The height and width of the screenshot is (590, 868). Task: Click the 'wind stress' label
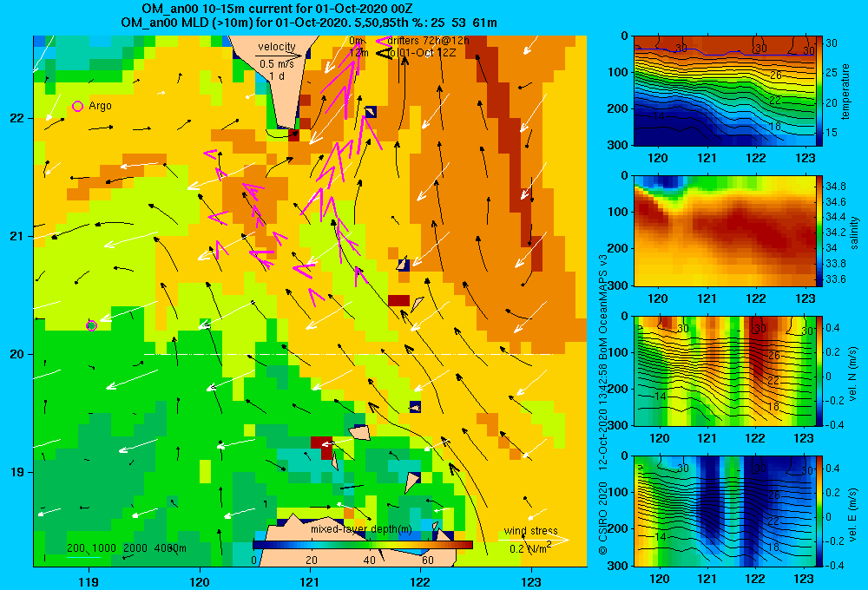[531, 530]
